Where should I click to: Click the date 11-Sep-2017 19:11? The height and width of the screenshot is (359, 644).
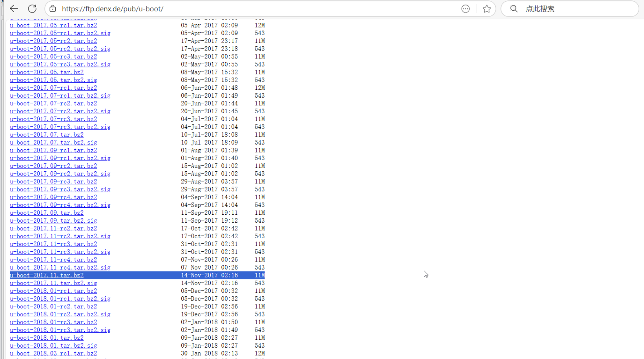pyautogui.click(x=209, y=213)
